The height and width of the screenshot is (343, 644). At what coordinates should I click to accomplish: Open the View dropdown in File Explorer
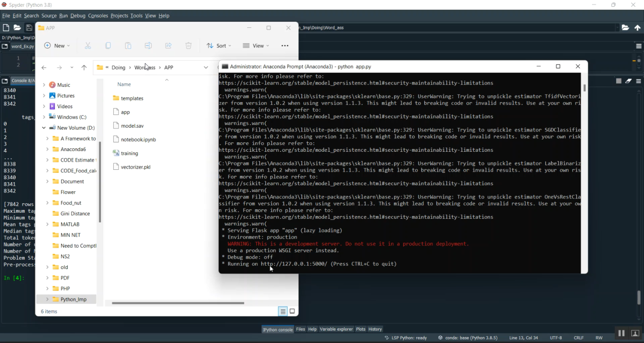point(256,46)
